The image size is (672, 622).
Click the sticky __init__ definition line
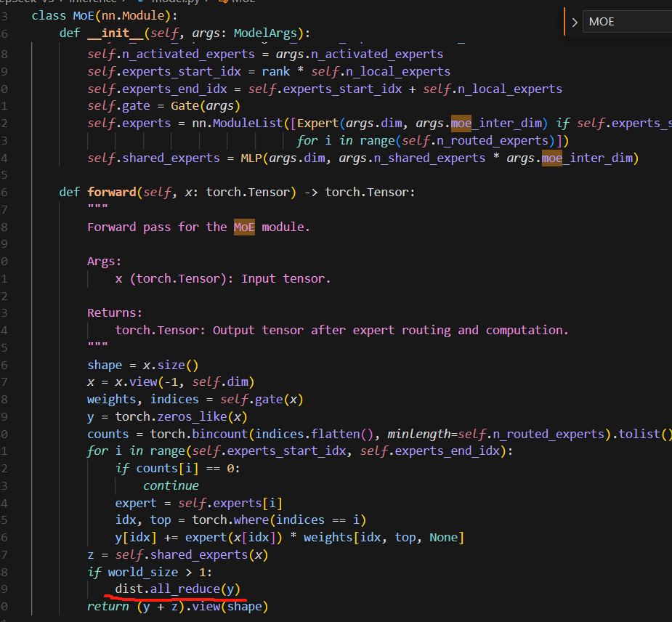tap(185, 33)
